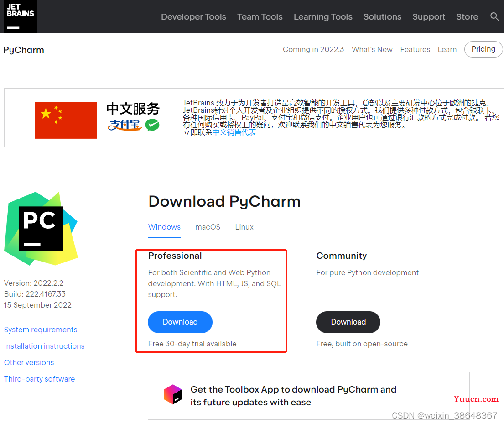Click the Professional heading
Viewport: 504px width, 424px height.
[x=175, y=256]
